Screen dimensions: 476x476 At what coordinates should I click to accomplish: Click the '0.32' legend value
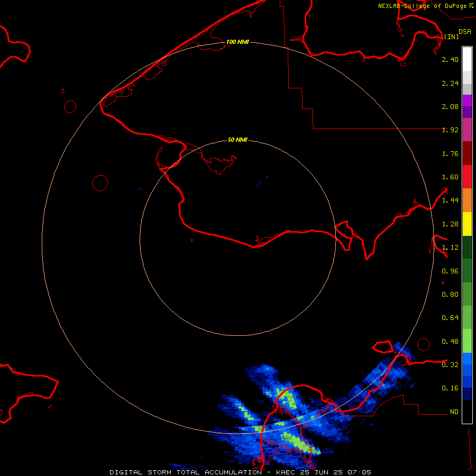450,364
